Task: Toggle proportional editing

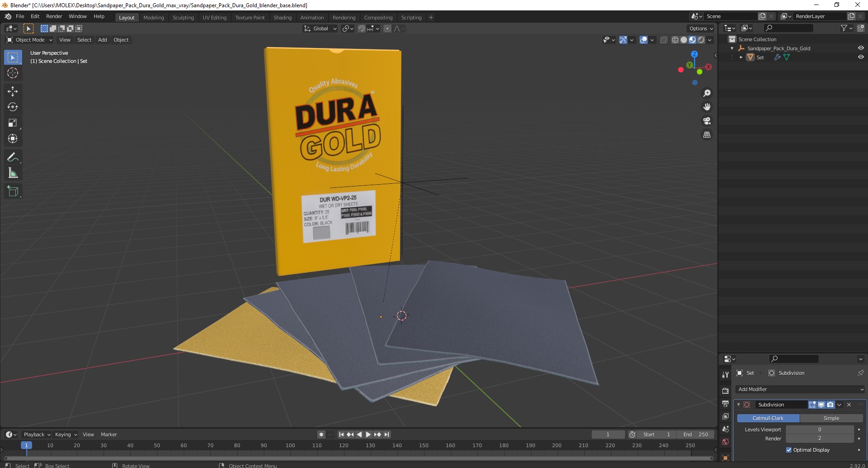Action: click(387, 29)
